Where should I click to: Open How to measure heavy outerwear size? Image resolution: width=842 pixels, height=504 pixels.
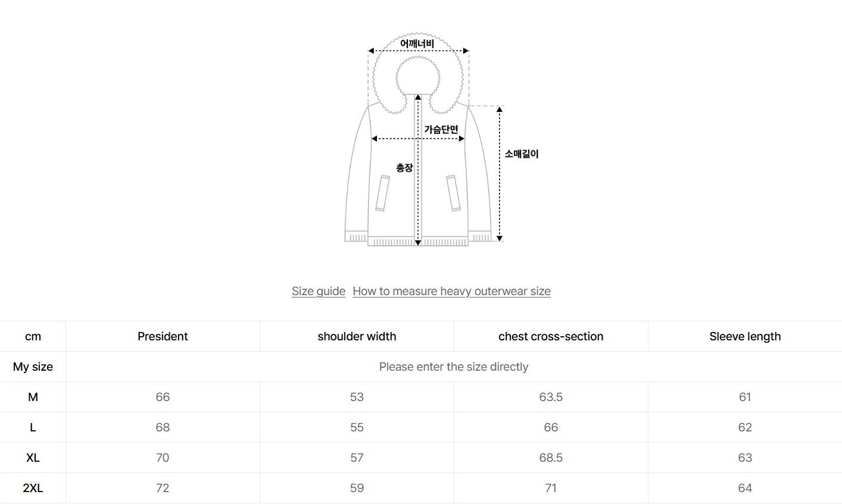[451, 291]
